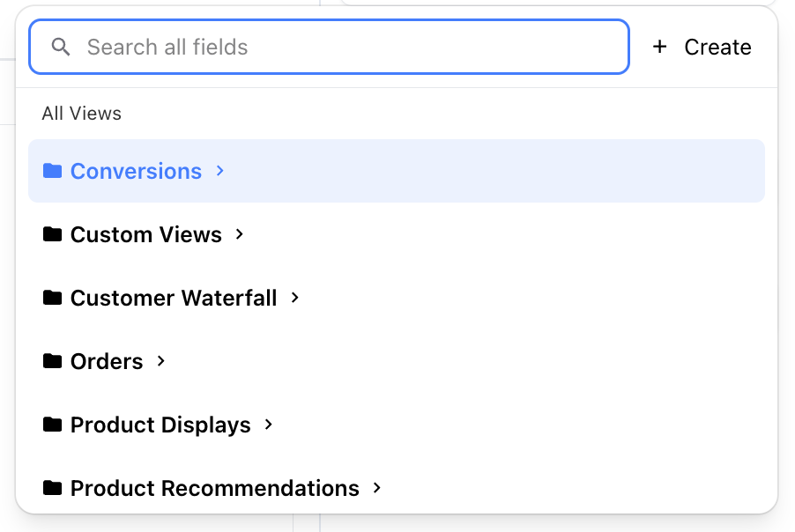Focus the Search all fields box
The width and height of the screenshot is (795, 532).
click(x=353, y=48)
